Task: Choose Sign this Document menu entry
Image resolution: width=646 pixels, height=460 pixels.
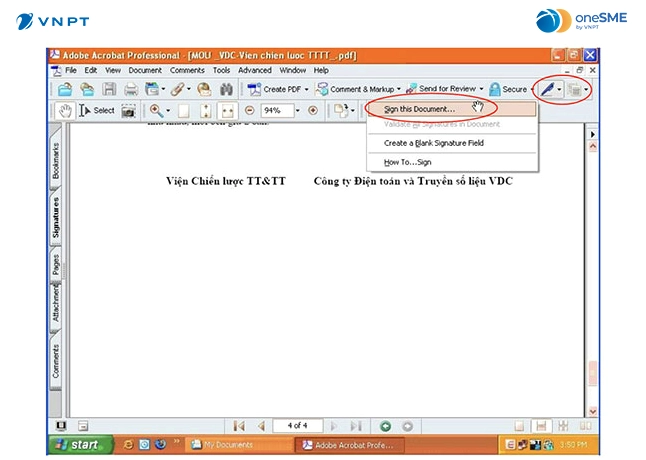Action: 452,109
